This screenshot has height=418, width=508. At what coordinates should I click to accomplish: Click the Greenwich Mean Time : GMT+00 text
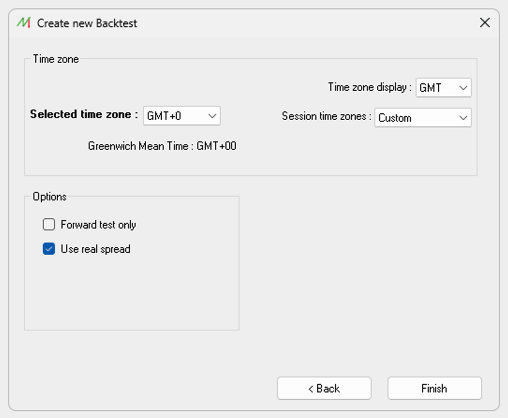pos(162,146)
